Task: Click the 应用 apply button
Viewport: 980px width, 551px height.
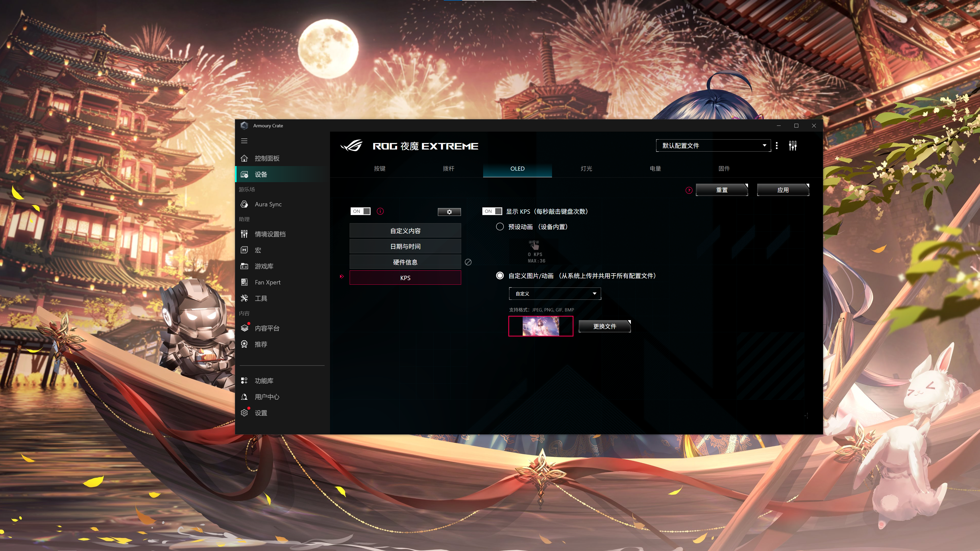Action: (783, 190)
